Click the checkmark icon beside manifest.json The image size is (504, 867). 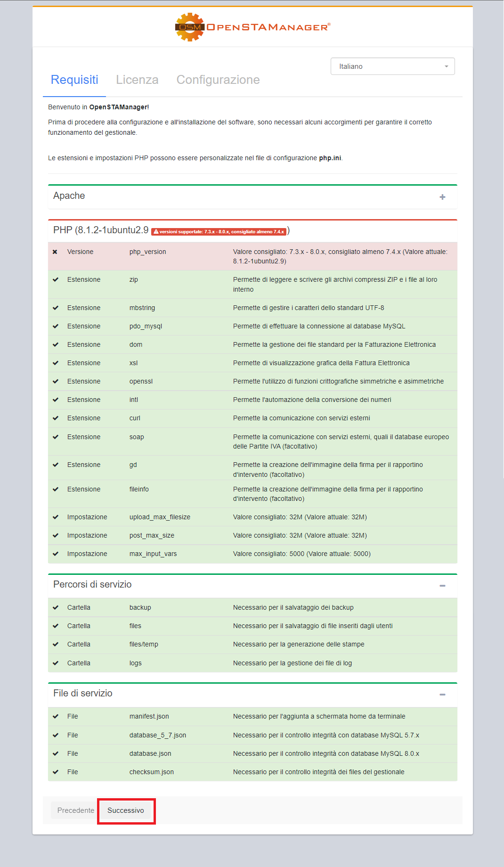point(56,717)
